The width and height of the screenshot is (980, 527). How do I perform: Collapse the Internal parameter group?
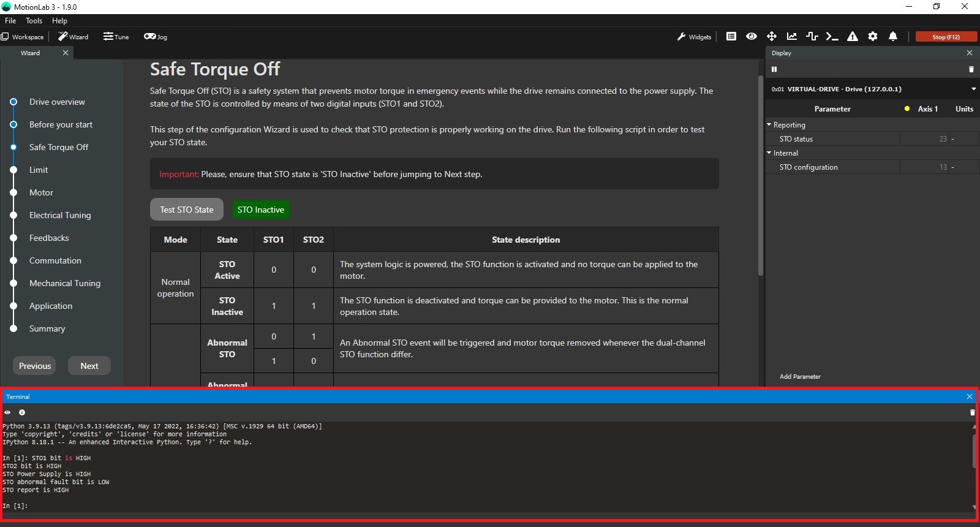(x=769, y=153)
